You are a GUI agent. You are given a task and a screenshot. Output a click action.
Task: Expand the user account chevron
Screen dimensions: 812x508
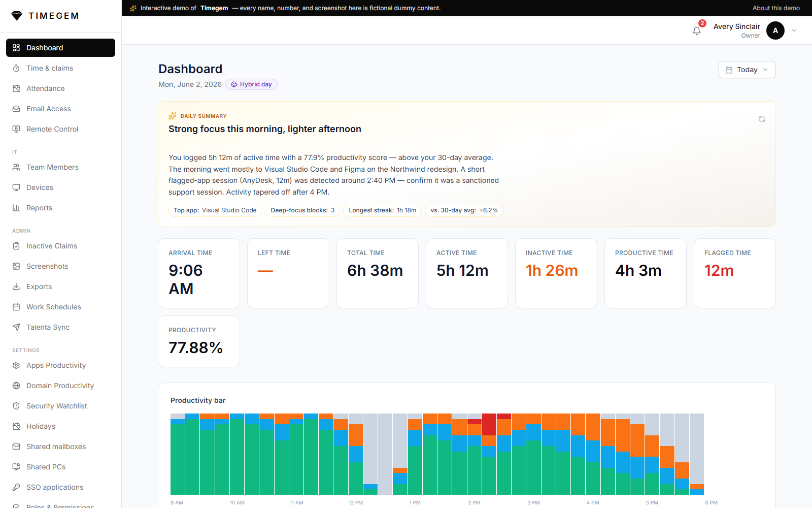(794, 30)
